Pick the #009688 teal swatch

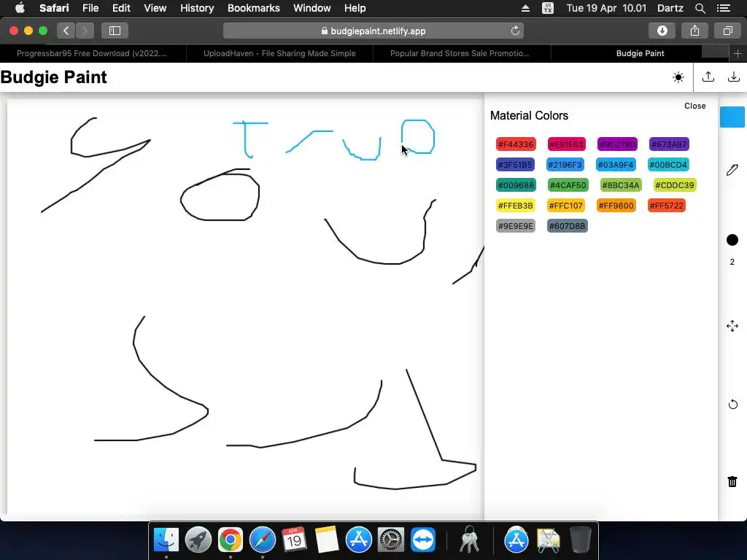pyautogui.click(x=516, y=185)
